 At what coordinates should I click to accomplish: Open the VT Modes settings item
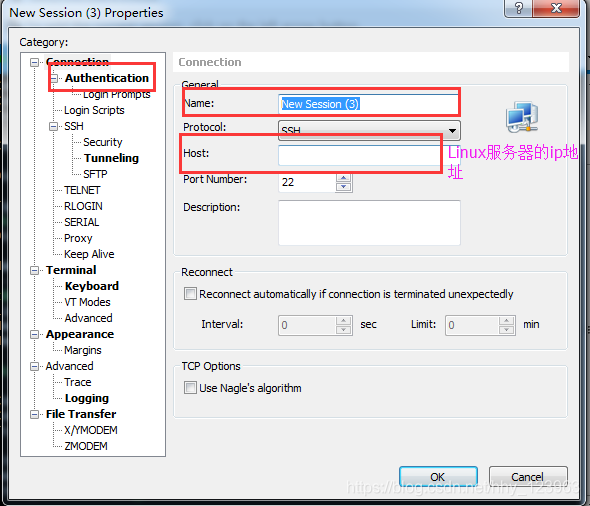(87, 302)
